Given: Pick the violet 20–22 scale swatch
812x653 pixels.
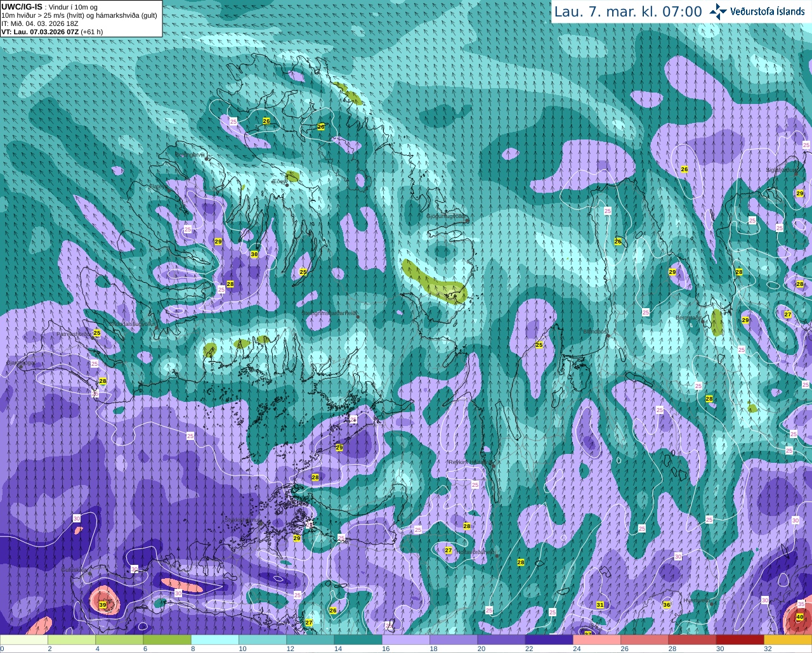Looking at the screenshot, I should pyautogui.click(x=501, y=640).
